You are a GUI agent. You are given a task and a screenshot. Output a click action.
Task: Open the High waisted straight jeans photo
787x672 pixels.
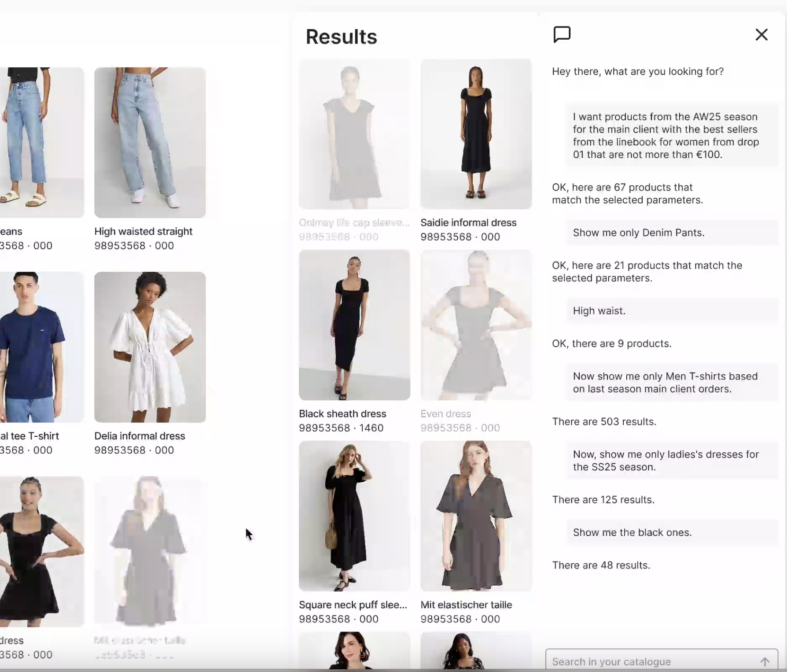150,143
